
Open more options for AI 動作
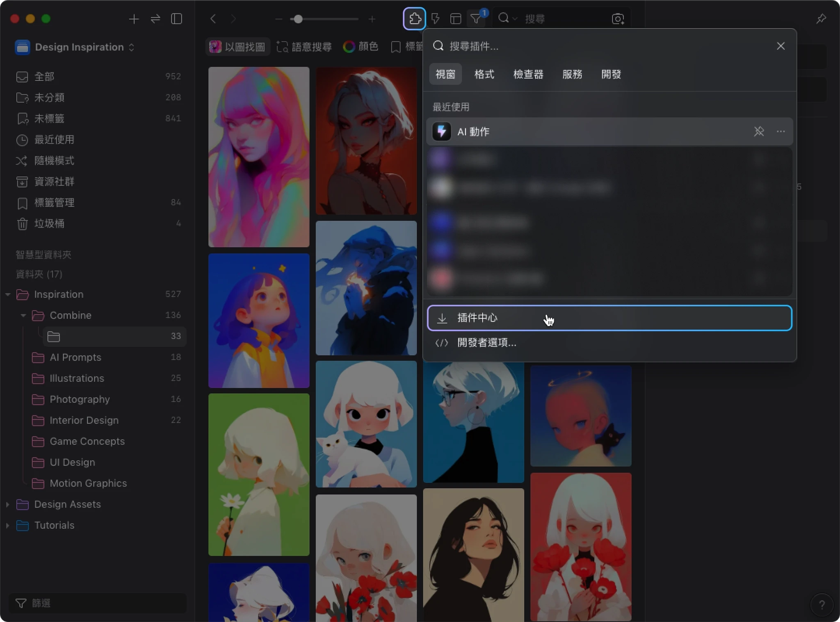point(781,132)
